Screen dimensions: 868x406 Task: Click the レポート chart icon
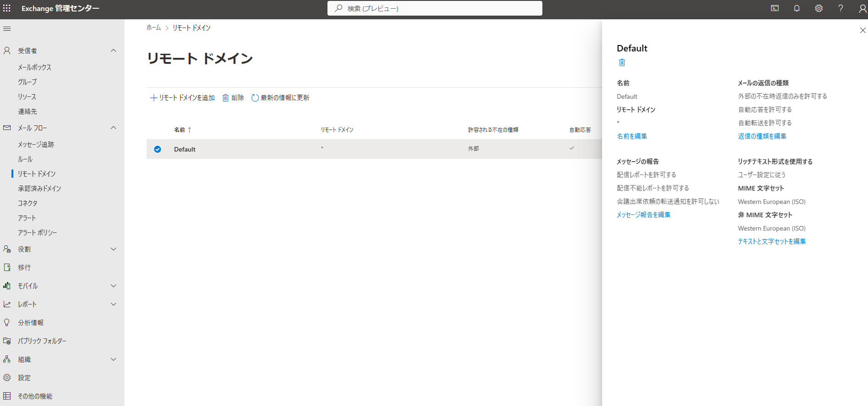coord(7,304)
